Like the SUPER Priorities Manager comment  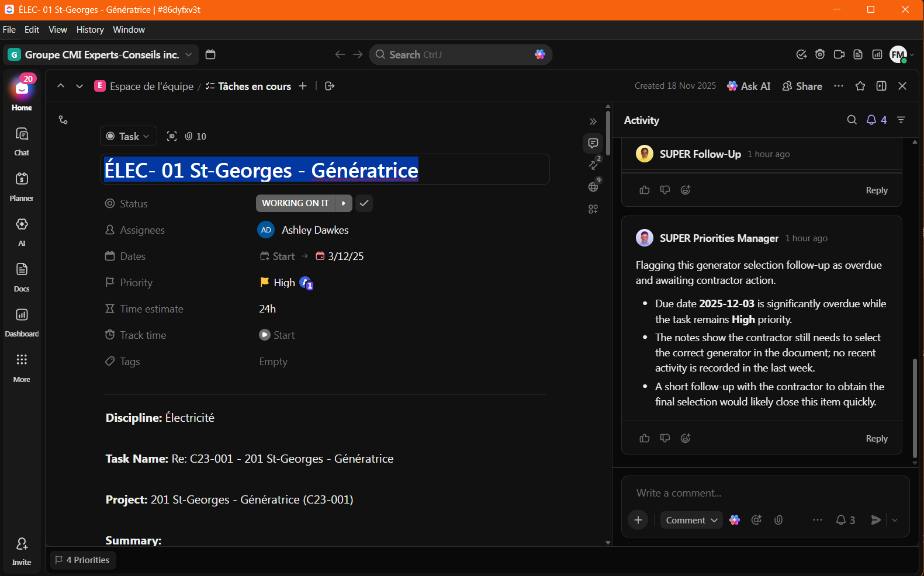645,438
